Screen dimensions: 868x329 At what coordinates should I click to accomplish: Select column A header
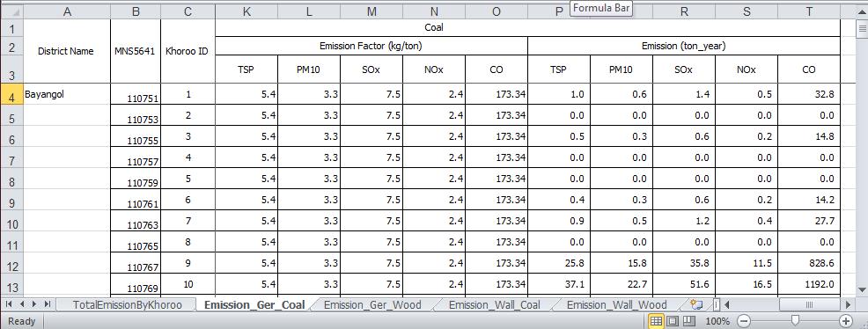[x=67, y=11]
